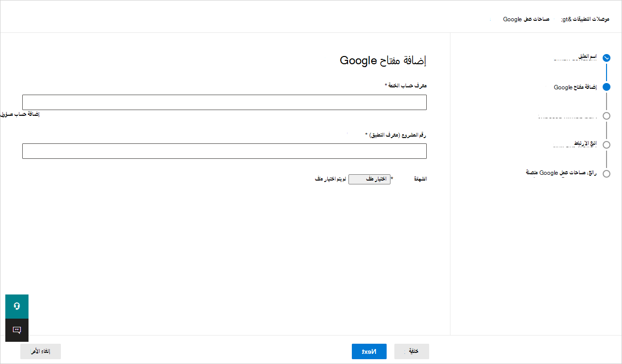Select the last step circle for مساحات عمل Google متصلة

click(x=607, y=174)
